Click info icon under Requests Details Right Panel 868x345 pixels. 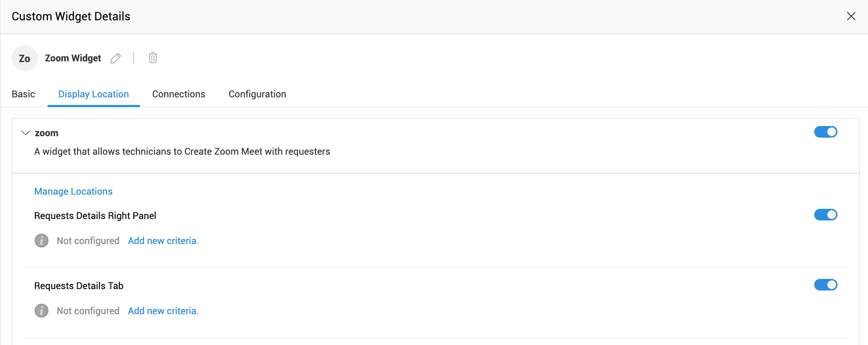point(41,240)
